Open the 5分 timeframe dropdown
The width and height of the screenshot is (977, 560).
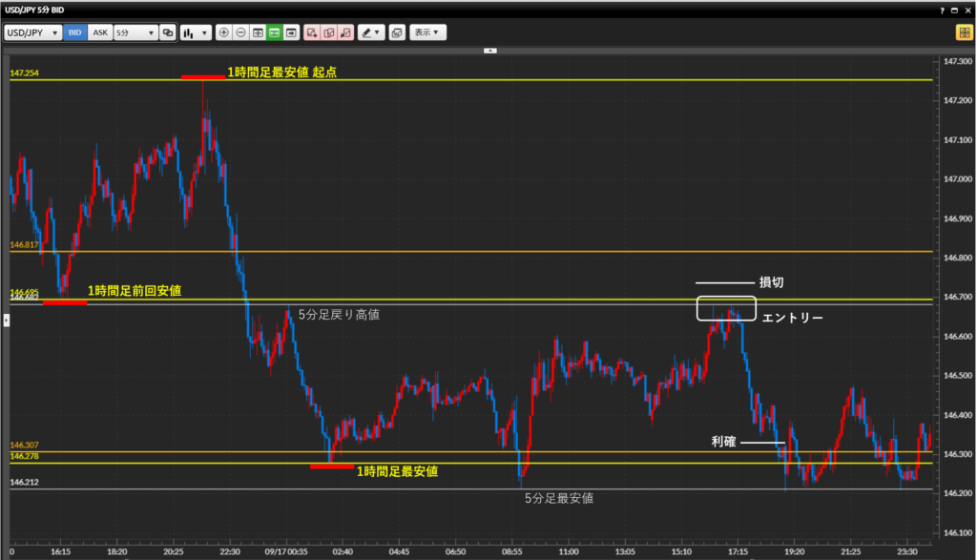pos(135,32)
